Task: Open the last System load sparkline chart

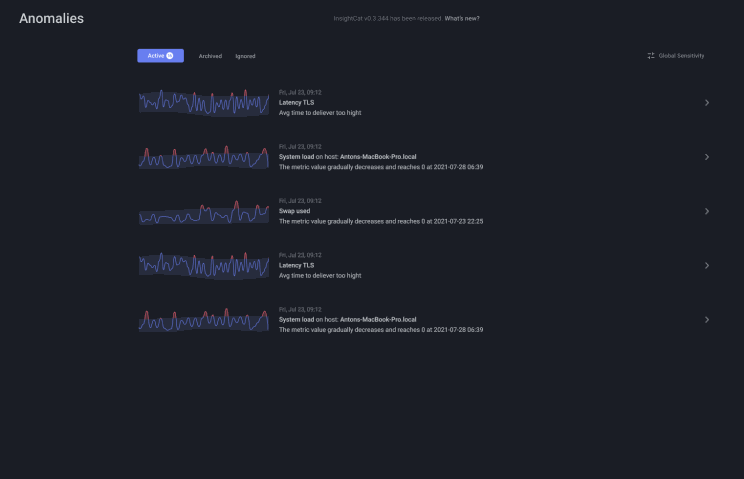Action: pos(204,319)
